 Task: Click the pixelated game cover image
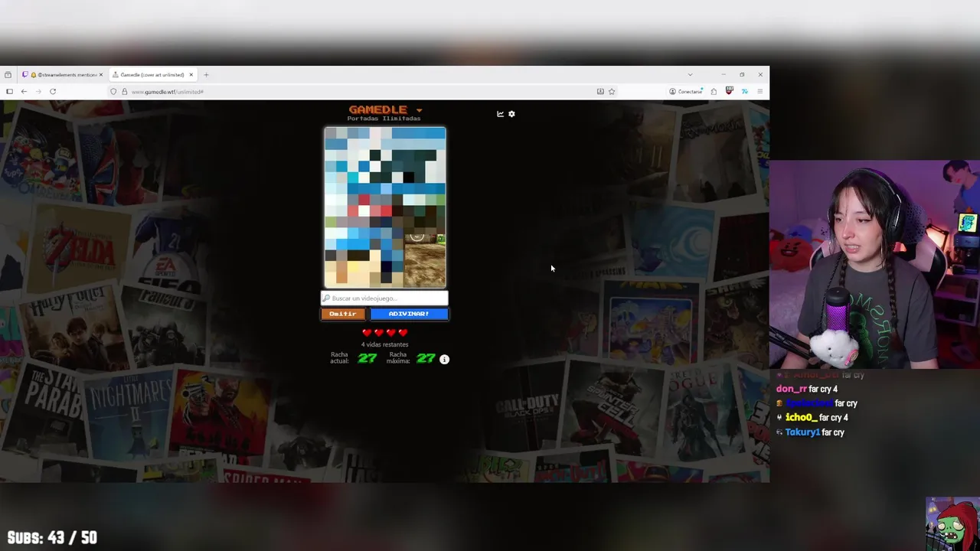click(x=385, y=208)
